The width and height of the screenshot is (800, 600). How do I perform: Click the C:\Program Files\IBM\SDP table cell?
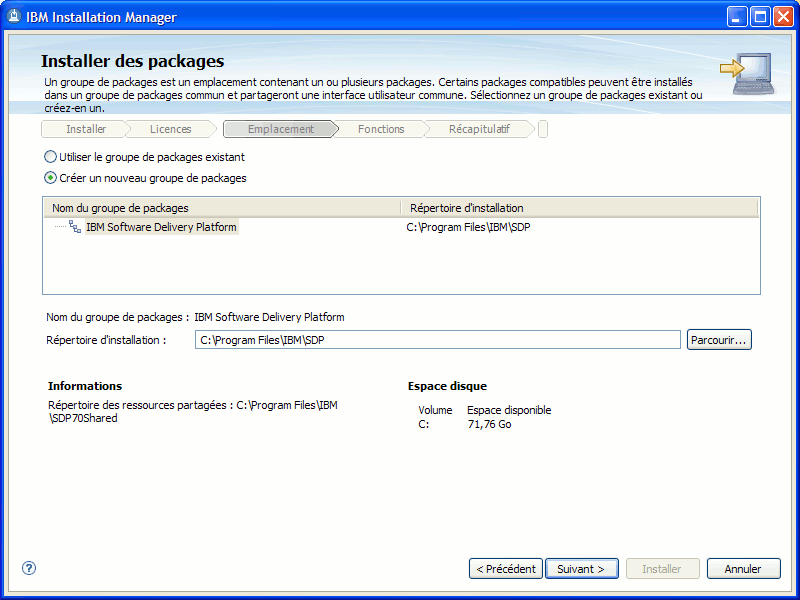tap(468, 227)
